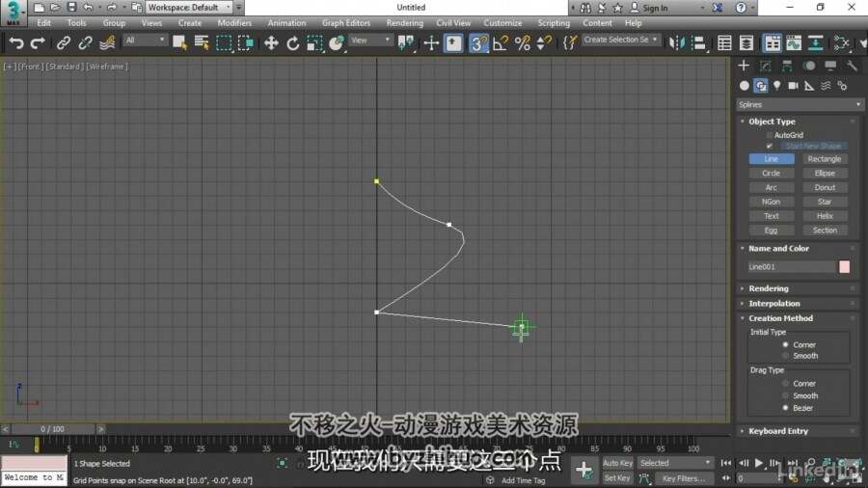The height and width of the screenshot is (488, 868).
Task: Click Bind to Space Warp icon
Action: coord(107,43)
